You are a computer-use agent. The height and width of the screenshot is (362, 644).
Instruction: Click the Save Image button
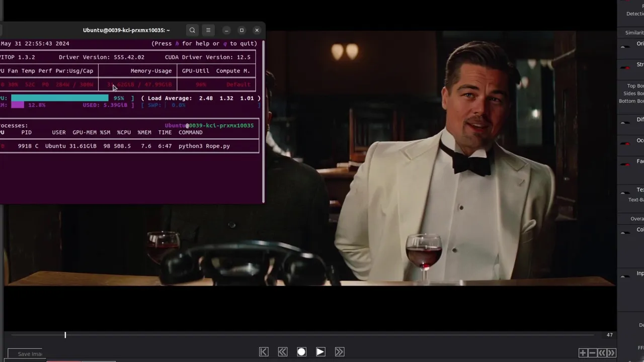(25, 354)
